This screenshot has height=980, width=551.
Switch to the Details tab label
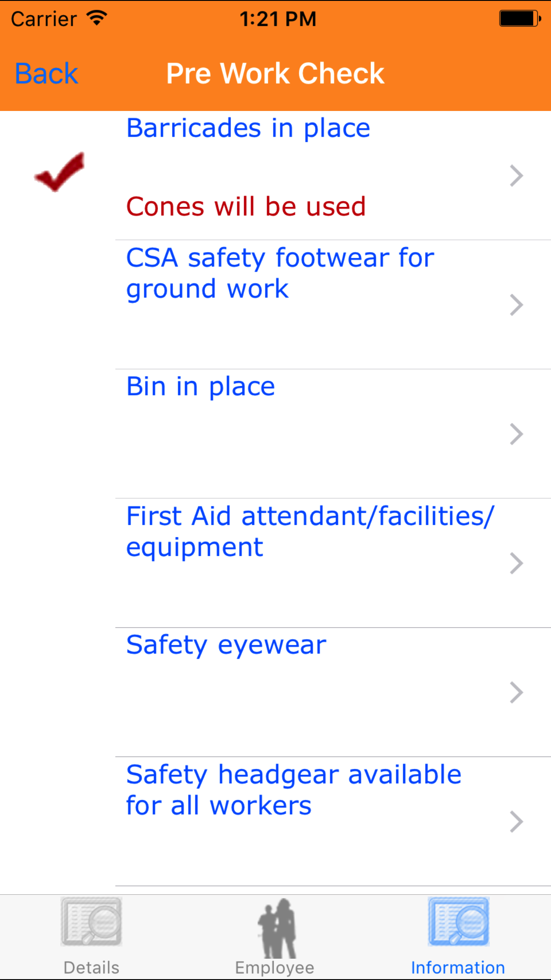[91, 968]
